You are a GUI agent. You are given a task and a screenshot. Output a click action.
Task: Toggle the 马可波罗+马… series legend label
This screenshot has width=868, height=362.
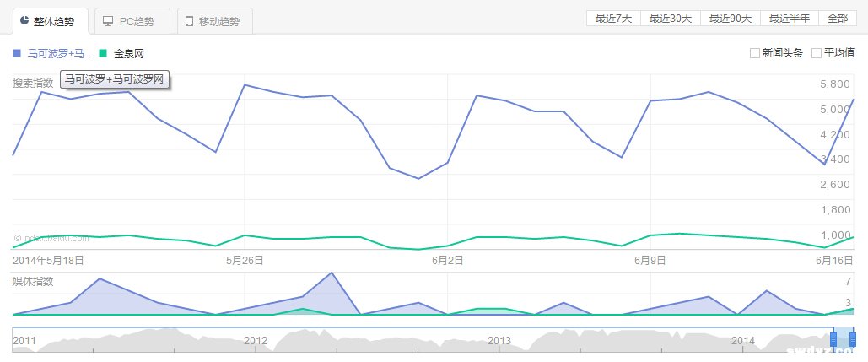(60, 53)
